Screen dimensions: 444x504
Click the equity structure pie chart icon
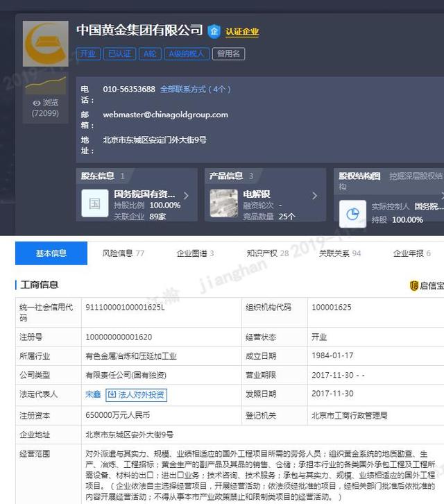pyautogui.click(x=352, y=214)
